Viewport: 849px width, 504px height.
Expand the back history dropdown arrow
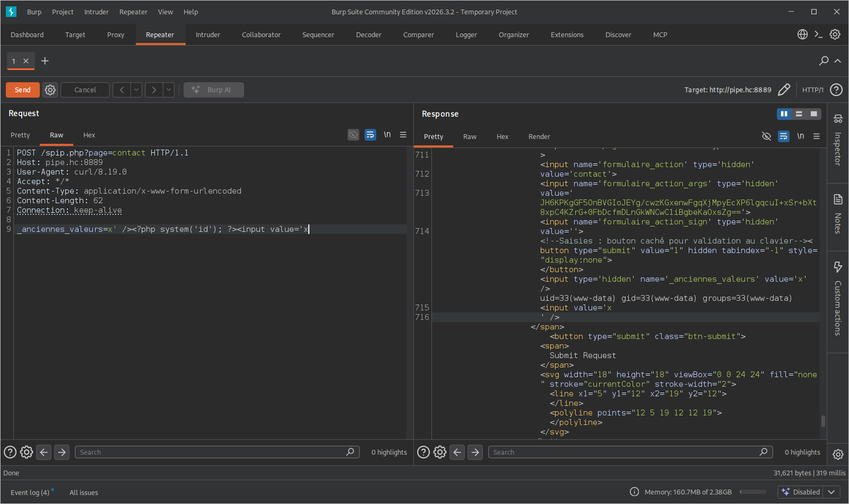tap(136, 90)
